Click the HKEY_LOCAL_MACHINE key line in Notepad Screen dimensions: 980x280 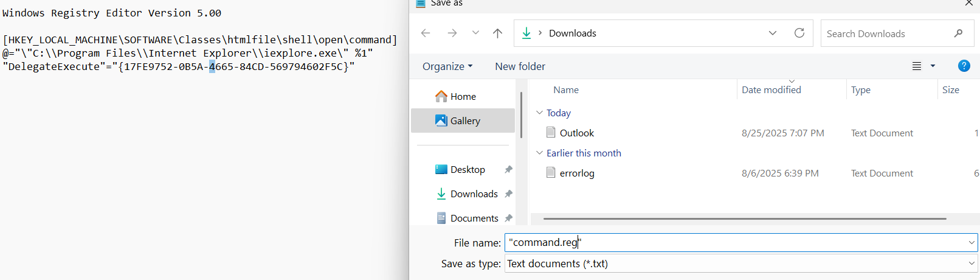pos(200,40)
